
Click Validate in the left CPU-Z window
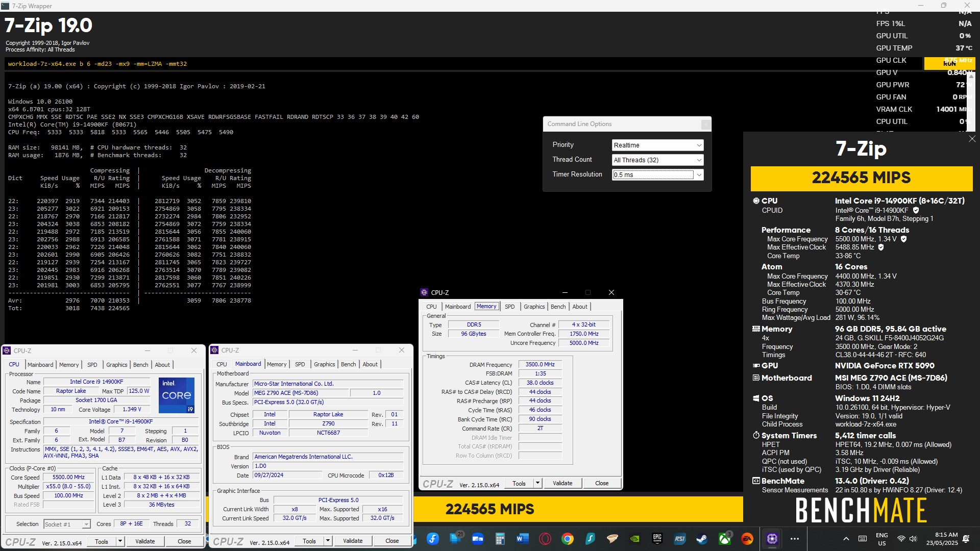(x=145, y=541)
